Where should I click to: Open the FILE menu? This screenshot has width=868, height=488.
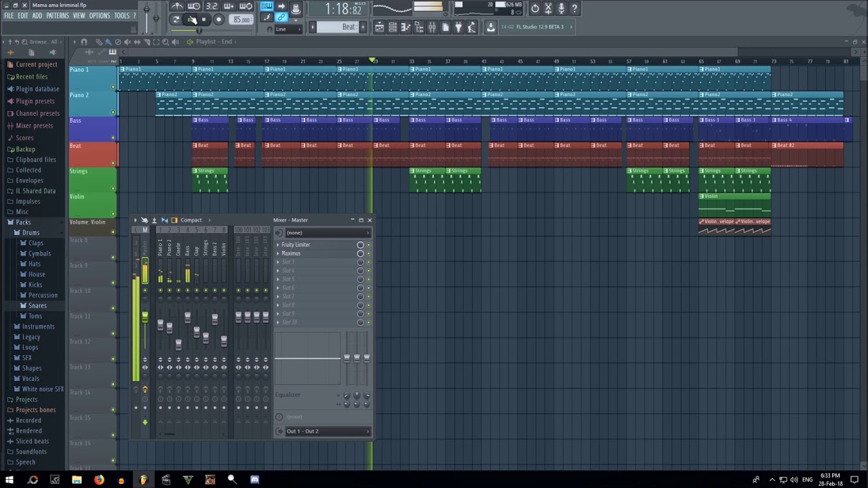9,16
